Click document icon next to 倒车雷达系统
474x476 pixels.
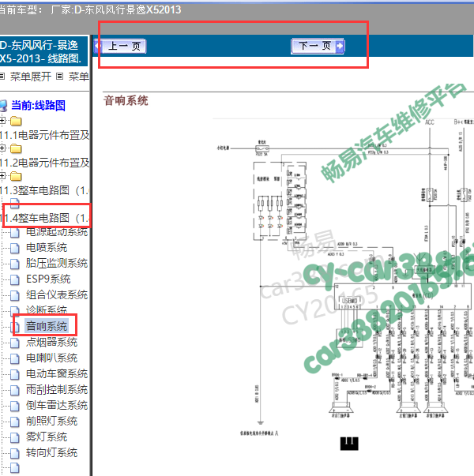(x=14, y=406)
